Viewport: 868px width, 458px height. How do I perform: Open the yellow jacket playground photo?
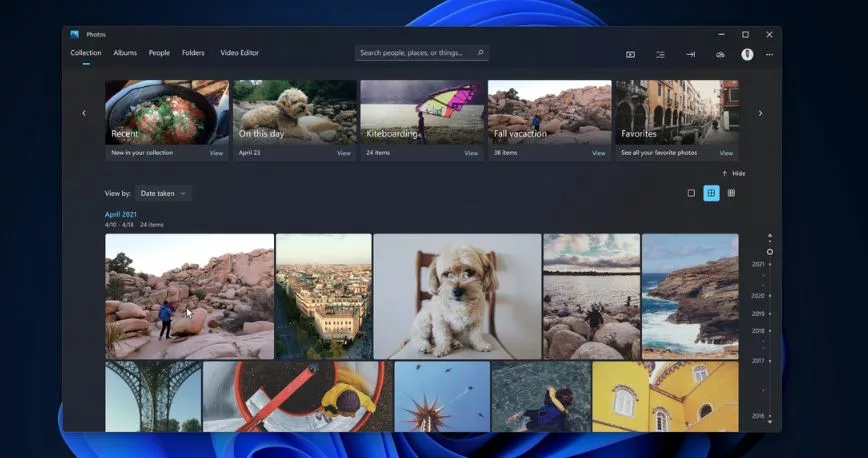pyautogui.click(x=298, y=397)
